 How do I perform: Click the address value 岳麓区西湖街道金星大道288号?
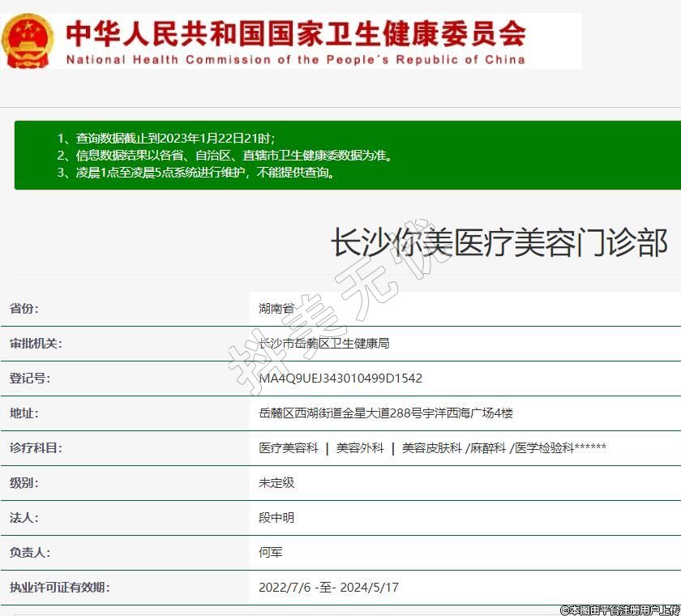coord(386,413)
